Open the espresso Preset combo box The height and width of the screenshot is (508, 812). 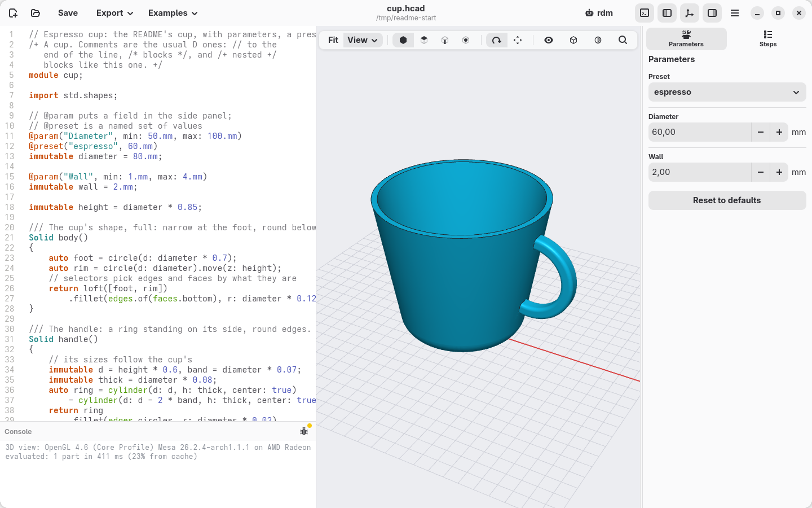[x=727, y=92]
